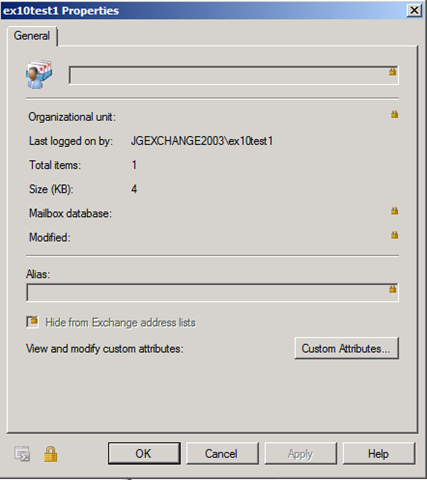Click the lock icon beside Organizational unit
The height and width of the screenshot is (480, 427).
(394, 114)
